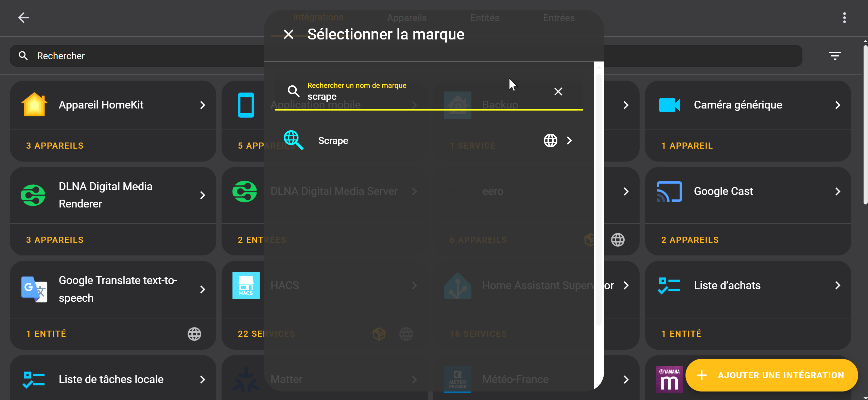This screenshot has width=868, height=400.
Task: Select the Scrape integration result
Action: [x=333, y=140]
